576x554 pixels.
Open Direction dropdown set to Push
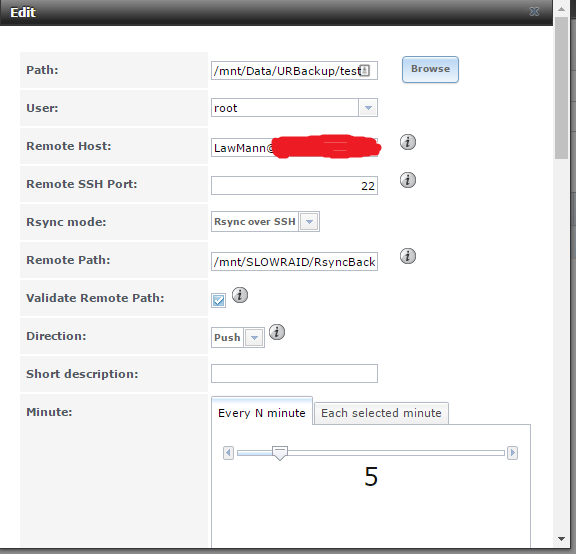(x=254, y=338)
